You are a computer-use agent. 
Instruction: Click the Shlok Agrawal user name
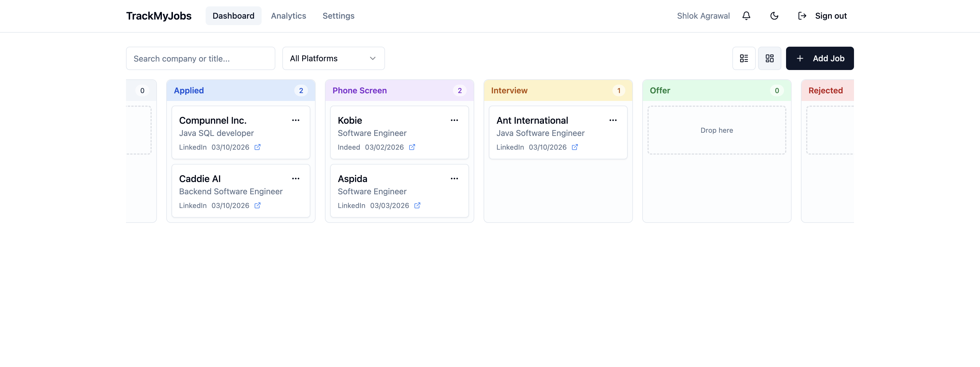tap(703, 16)
